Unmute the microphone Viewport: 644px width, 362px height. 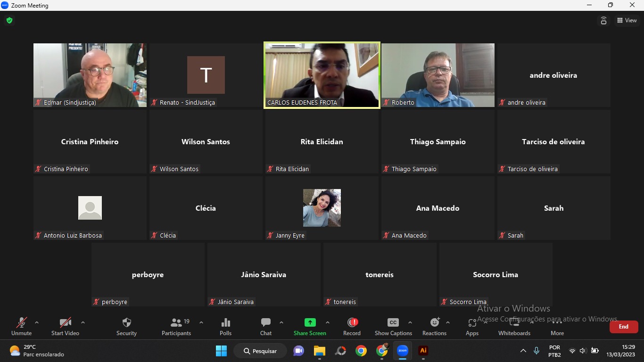tap(22, 326)
